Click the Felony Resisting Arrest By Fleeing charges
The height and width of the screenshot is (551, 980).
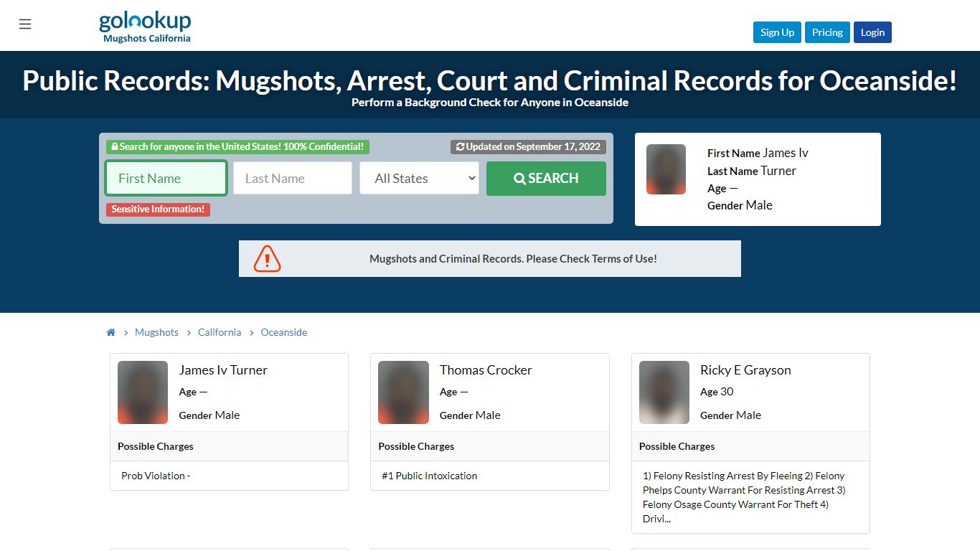[x=744, y=497]
